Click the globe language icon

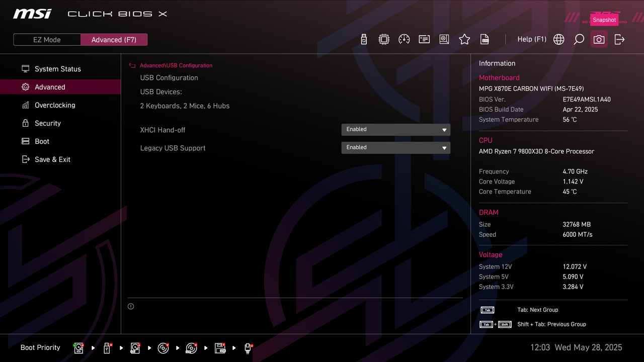click(558, 39)
